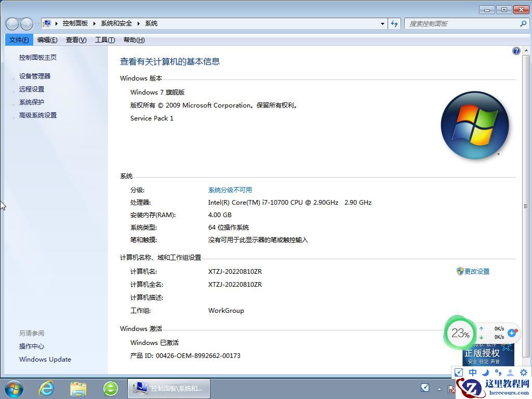Open the Start menu orb
Viewport: 532px width, 399px height.
(x=13, y=388)
